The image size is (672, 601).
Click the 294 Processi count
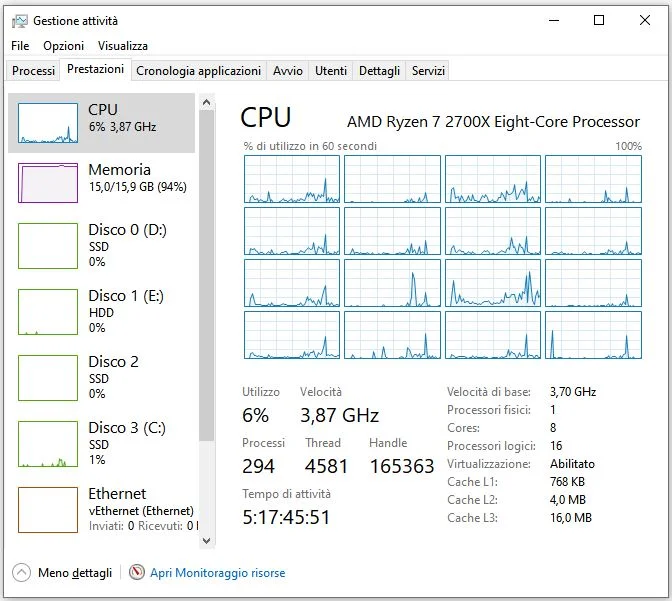[258, 466]
